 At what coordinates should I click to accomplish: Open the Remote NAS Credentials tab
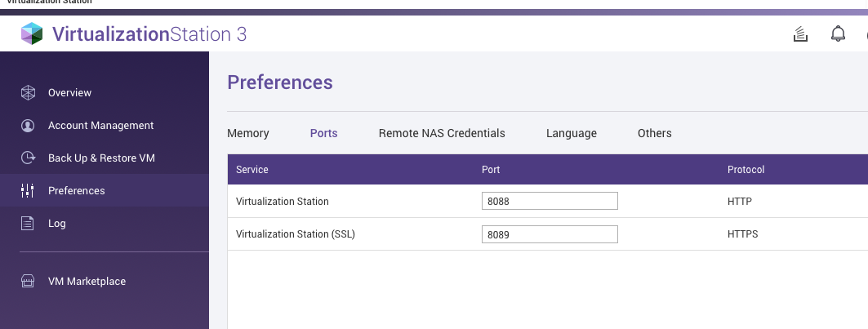(442, 133)
